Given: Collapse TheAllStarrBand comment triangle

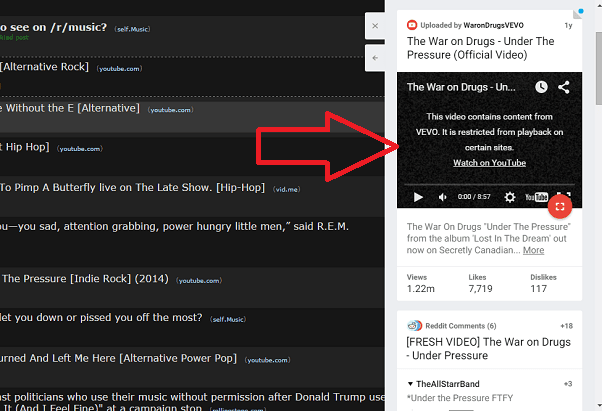Looking at the screenshot, I should pos(410,384).
